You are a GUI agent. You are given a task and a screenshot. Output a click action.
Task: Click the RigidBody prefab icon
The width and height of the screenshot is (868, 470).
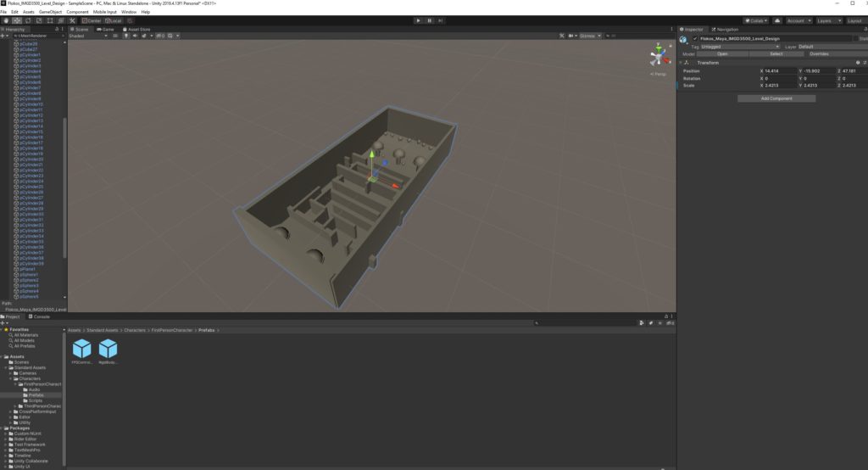tap(108, 349)
